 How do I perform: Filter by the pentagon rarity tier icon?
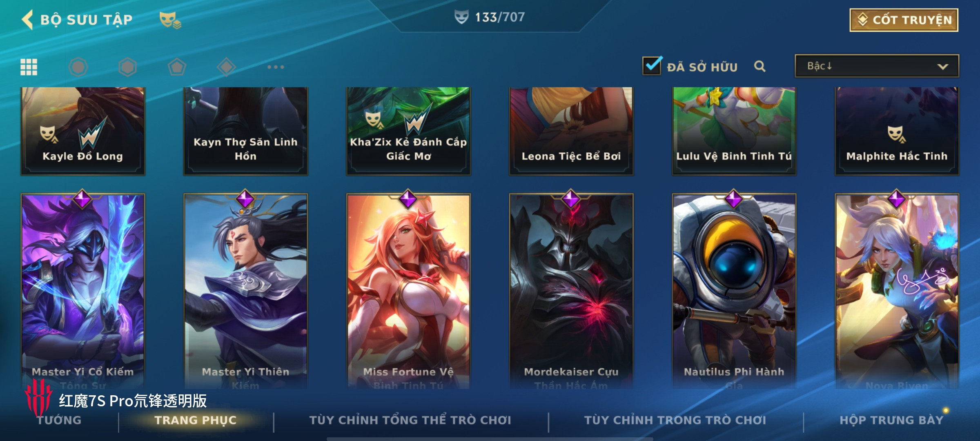pos(177,67)
